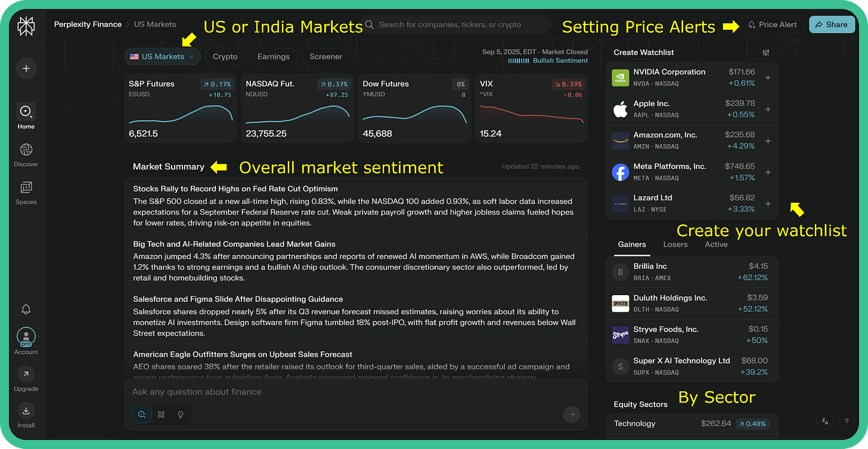Click the Market Summary heading
Viewport: 868px width, 449px height.
click(169, 167)
